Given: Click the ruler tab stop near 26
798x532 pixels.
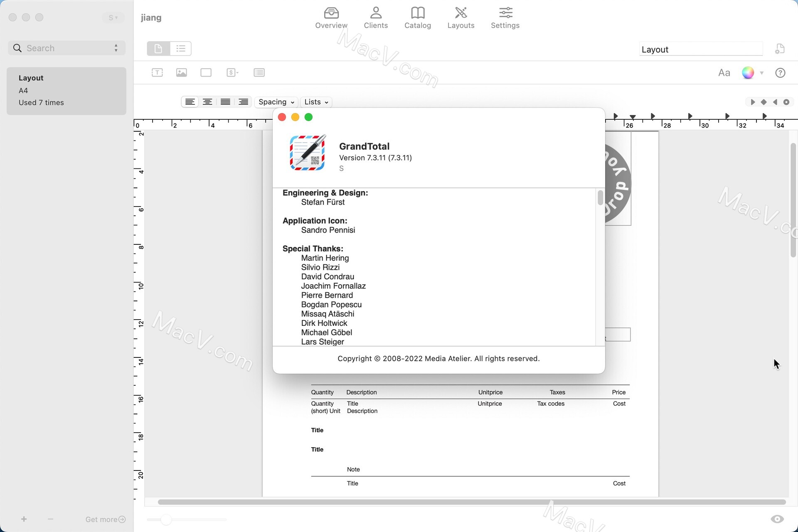Looking at the screenshot, I should pyautogui.click(x=633, y=117).
